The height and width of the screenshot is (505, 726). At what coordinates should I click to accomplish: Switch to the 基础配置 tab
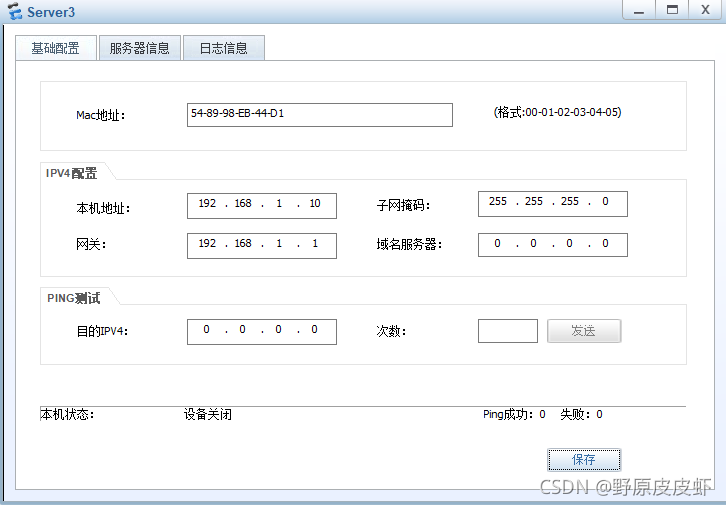tap(56, 48)
